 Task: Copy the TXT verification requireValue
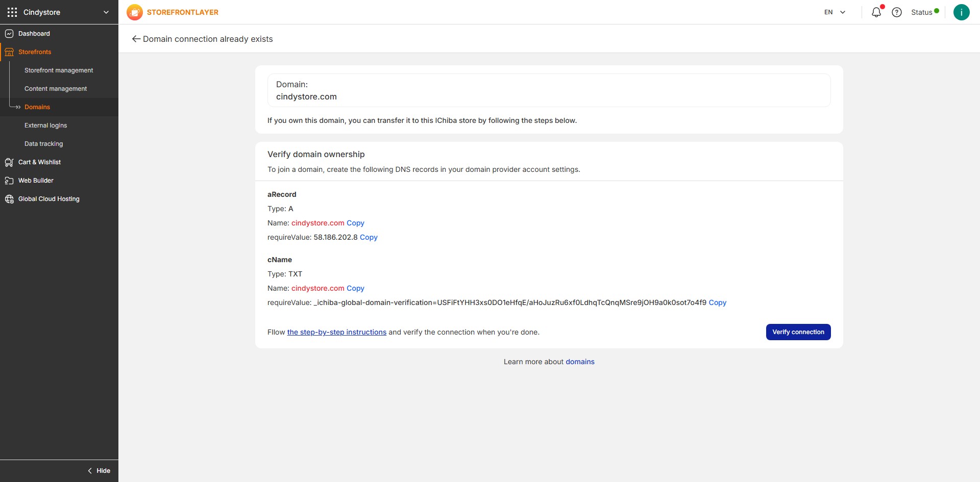point(717,302)
